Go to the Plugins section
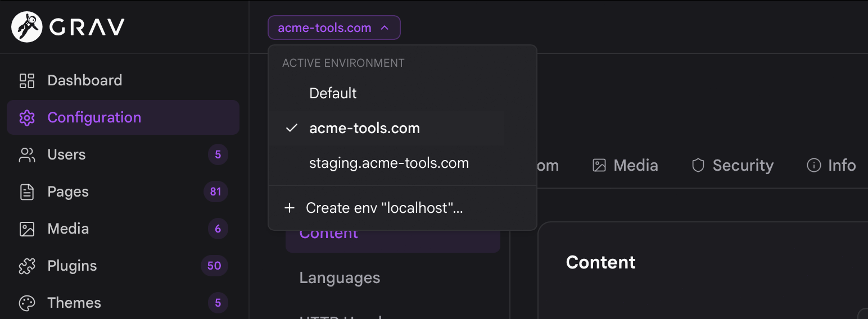 coord(123,266)
